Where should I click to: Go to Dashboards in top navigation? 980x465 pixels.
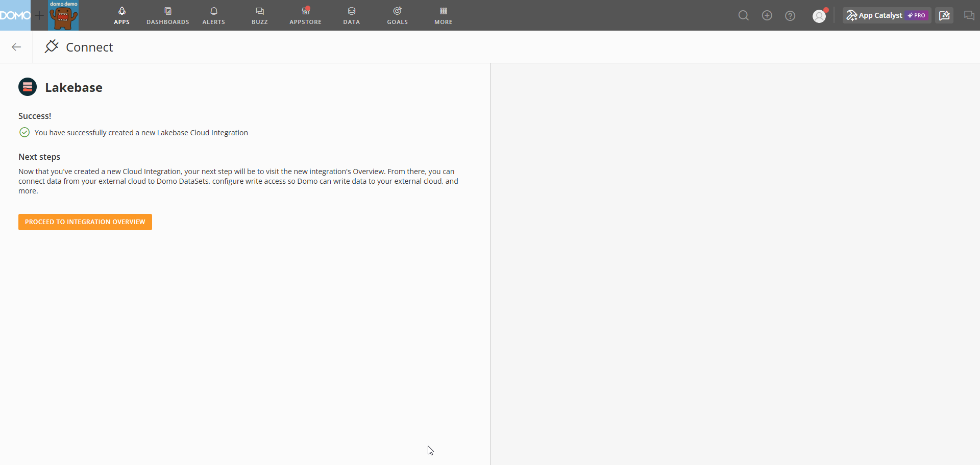click(x=168, y=15)
